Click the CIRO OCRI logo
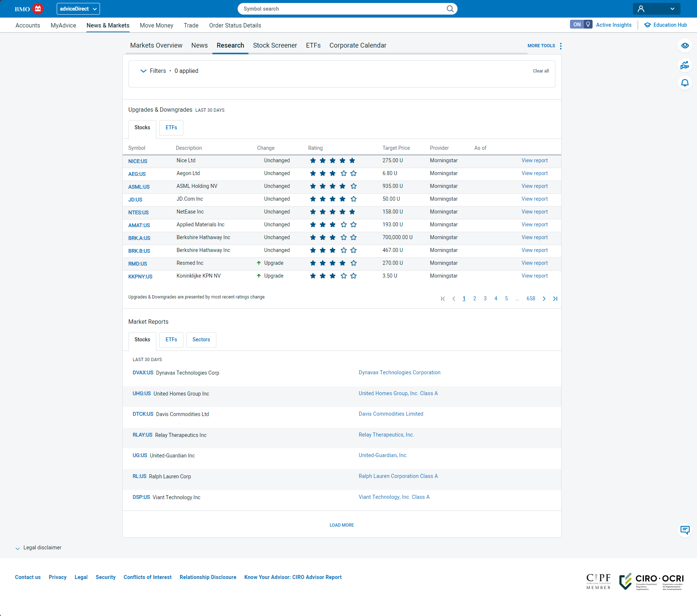 click(652, 582)
